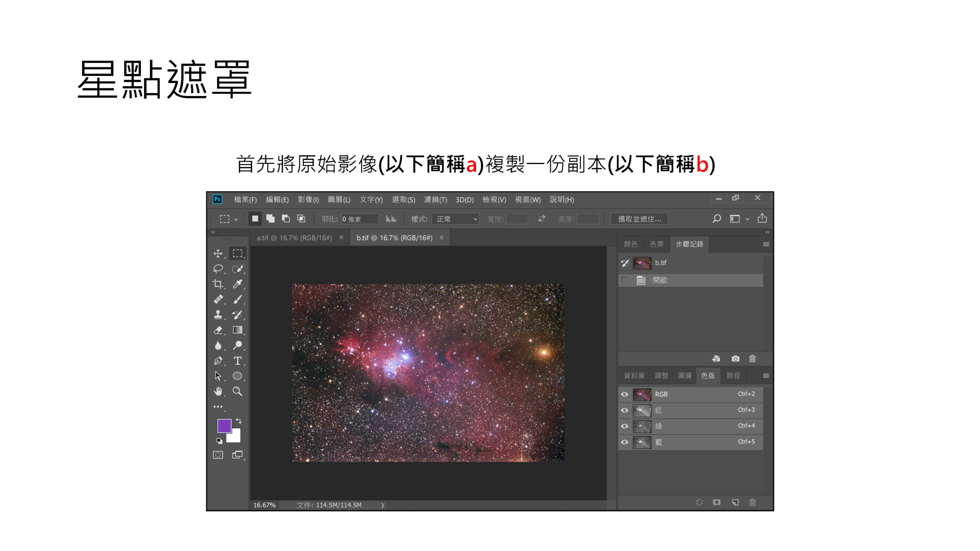Delete current state in History panel
Screen dimensions: 980x551
pos(753,359)
